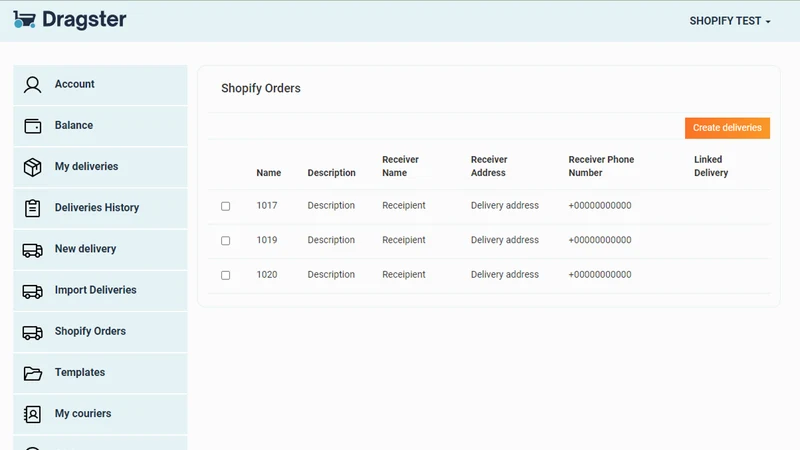The height and width of the screenshot is (450, 800).
Task: Click the Create deliveries button
Action: 727,128
